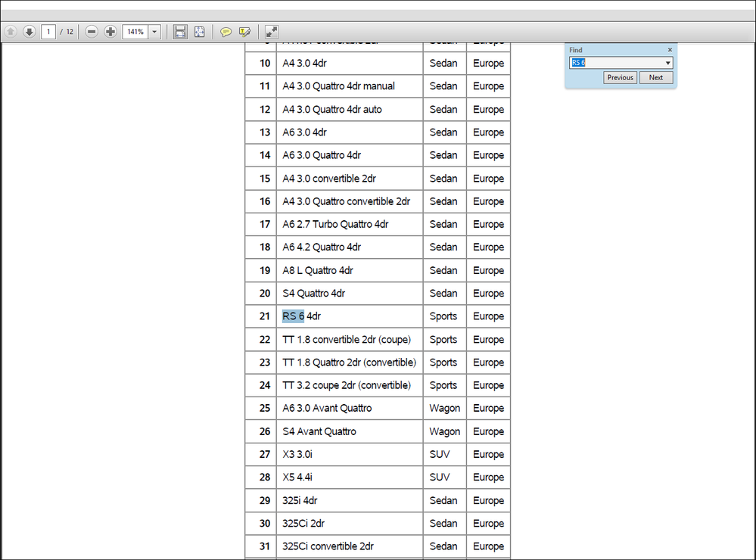Viewport: 756px width, 560px height.
Task: Click 'Europe' origin in row 10
Action: pyautogui.click(x=488, y=63)
